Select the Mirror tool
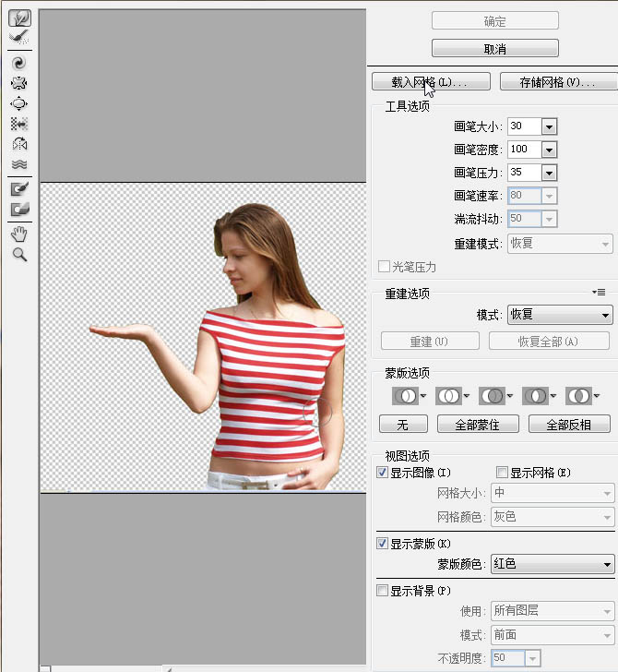618x672 pixels. tap(19, 144)
